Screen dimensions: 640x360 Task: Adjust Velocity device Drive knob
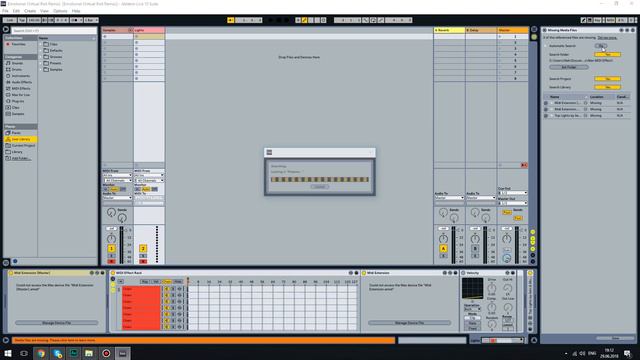[x=492, y=288]
